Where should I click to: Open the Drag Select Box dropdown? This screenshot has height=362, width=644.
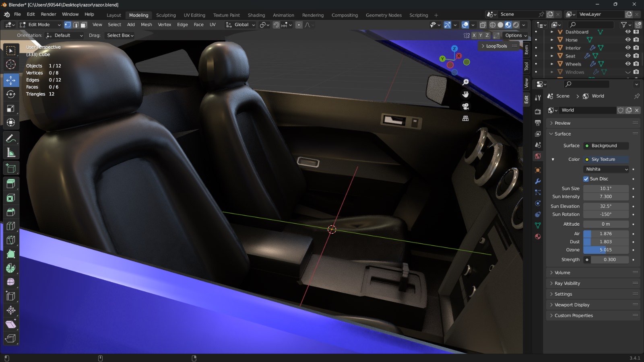click(120, 35)
